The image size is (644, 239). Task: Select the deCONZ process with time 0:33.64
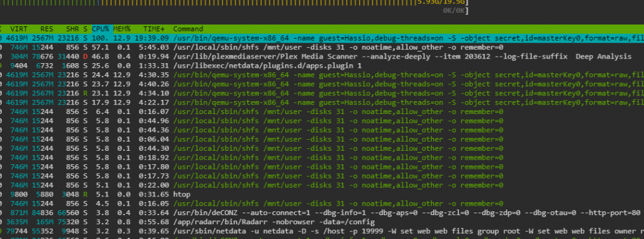(322, 213)
